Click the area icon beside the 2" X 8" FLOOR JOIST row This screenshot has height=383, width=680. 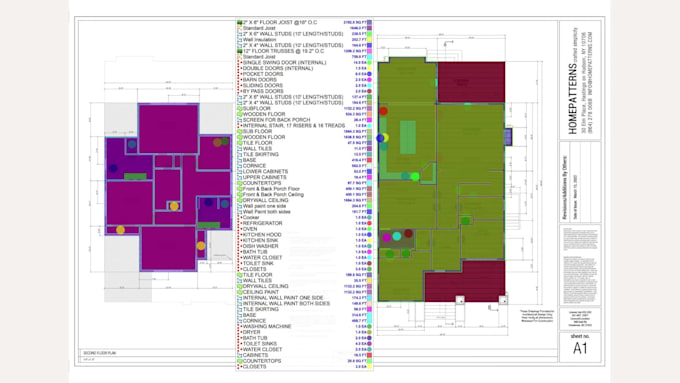point(239,22)
